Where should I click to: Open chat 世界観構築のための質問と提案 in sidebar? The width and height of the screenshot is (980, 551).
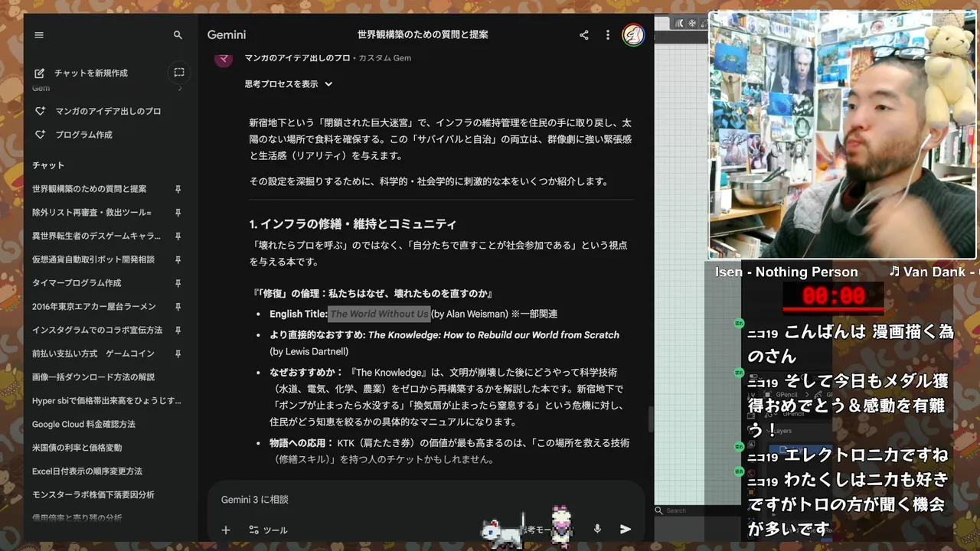click(x=90, y=189)
